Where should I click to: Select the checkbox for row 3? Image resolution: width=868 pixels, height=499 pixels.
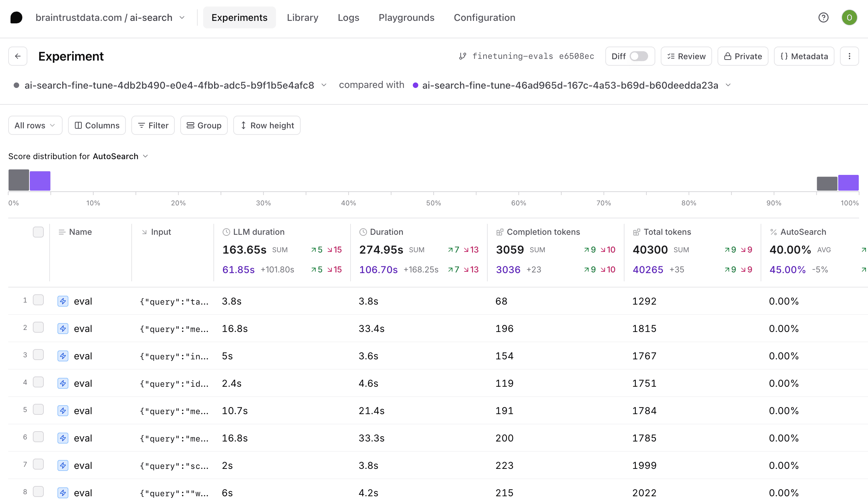(x=38, y=355)
